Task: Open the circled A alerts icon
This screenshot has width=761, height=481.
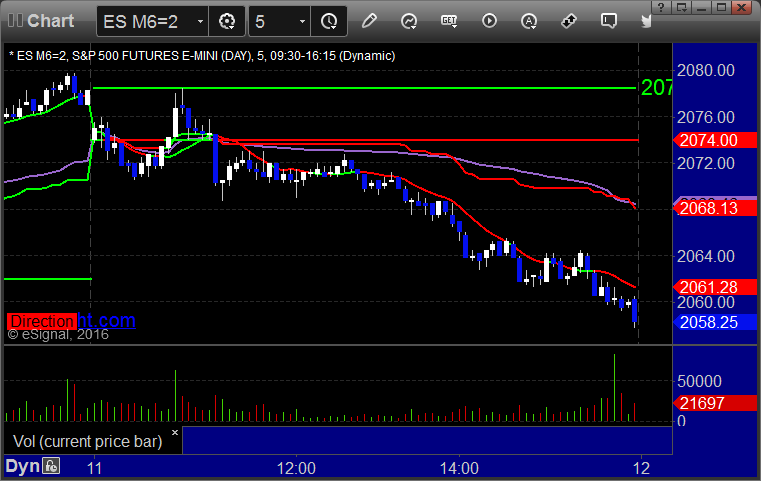Action: 529,21
